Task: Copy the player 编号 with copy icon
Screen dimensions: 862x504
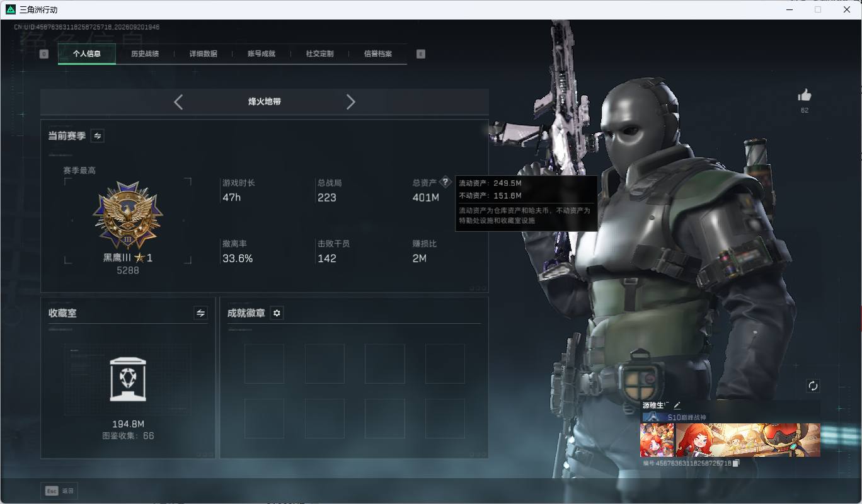Action: (735, 463)
